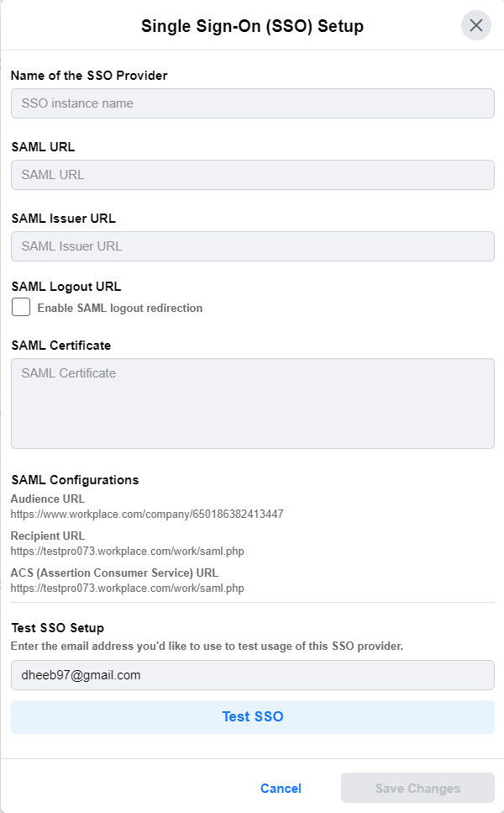Click the 'Test SSO Setup' section heading
Image resolution: width=504 pixels, height=813 pixels.
click(57, 627)
